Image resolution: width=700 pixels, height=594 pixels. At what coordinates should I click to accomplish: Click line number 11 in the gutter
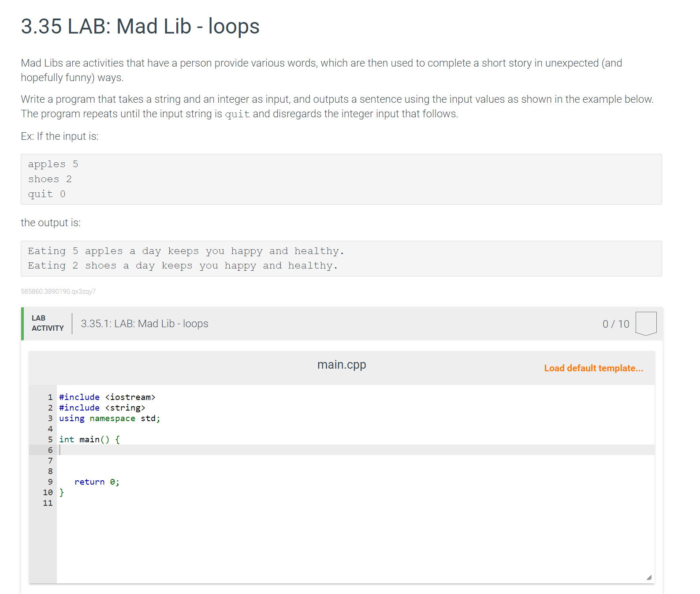[x=48, y=503]
